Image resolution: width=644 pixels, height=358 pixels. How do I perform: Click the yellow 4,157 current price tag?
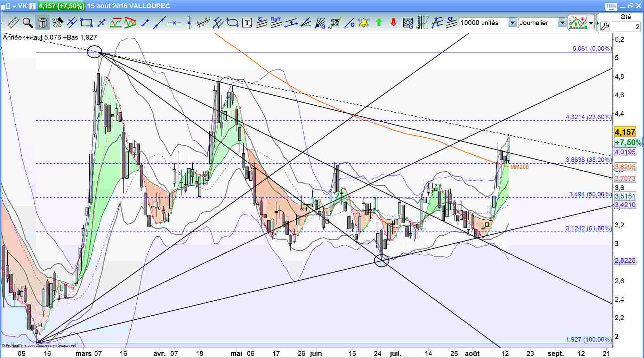(x=625, y=132)
